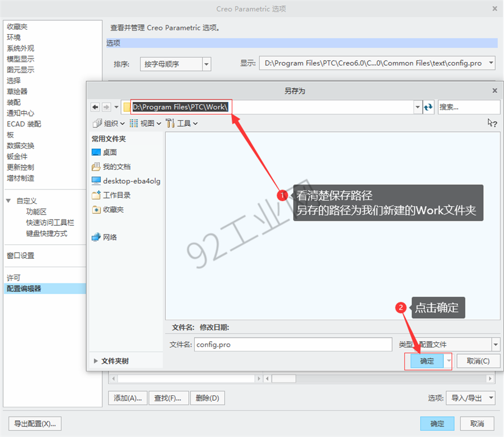Click Export Configurations 导出配置(X)... button

[35, 424]
